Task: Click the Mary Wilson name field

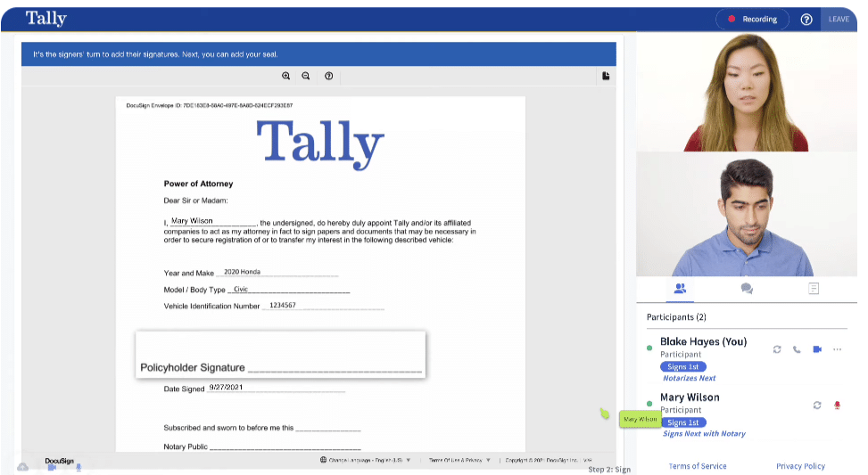Action: [212, 221]
